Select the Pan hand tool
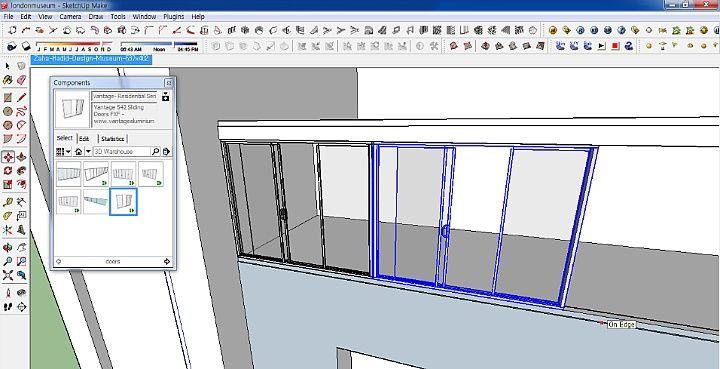 [x=21, y=248]
